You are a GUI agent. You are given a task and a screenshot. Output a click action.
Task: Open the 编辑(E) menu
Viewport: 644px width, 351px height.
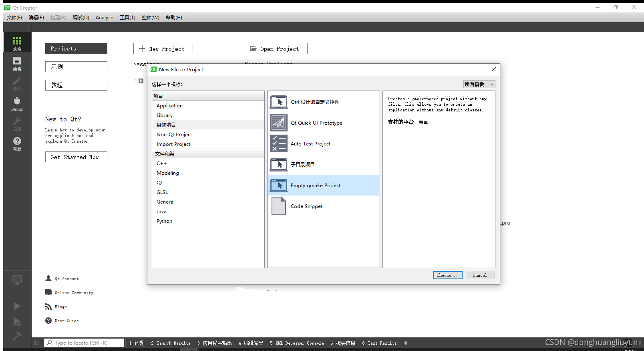tap(36, 18)
